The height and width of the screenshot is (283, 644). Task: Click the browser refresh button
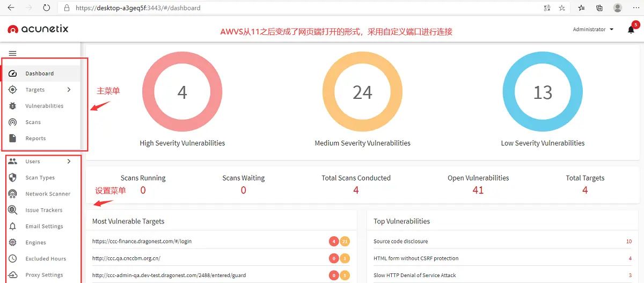coord(46,8)
